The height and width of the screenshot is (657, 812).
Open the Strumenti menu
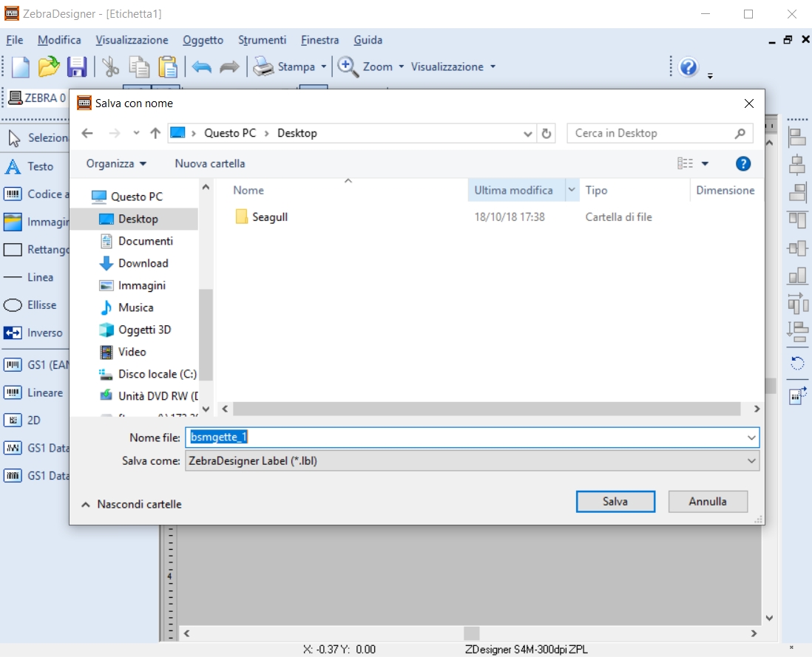point(262,40)
